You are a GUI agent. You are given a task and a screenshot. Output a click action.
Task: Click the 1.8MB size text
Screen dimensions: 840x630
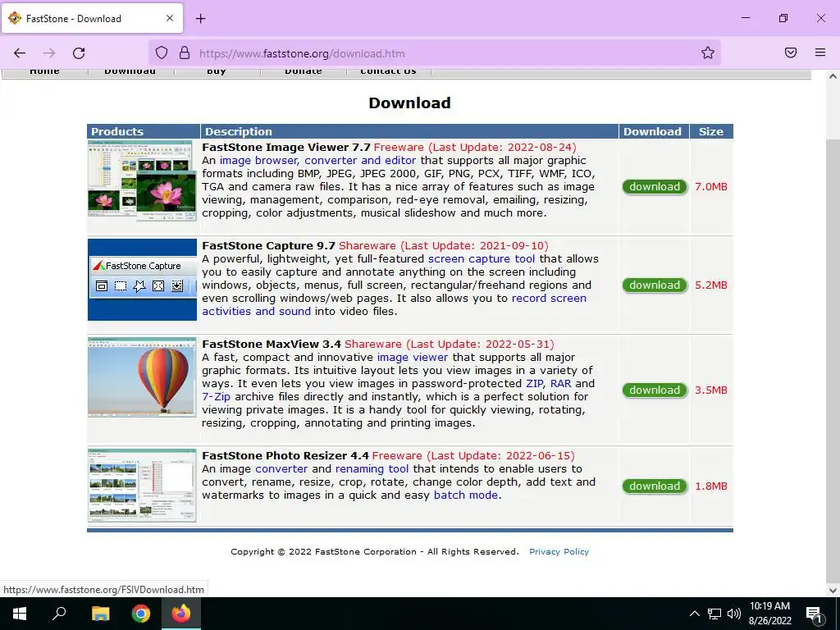click(711, 486)
